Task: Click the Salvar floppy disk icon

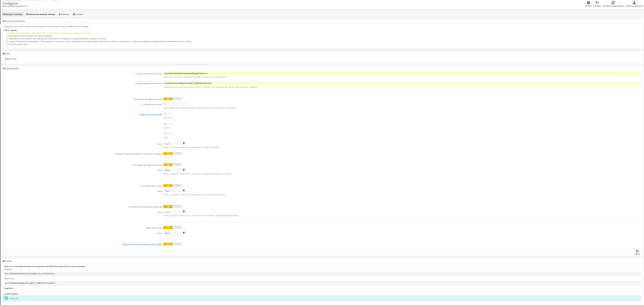Action: [x=637, y=251]
